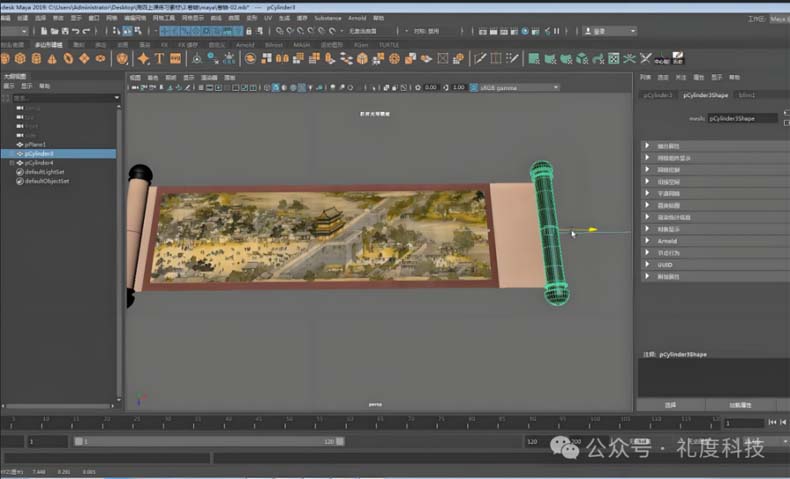Viewport: 790px width, 479px height.
Task: Open the login account dropdown
Action: click(x=610, y=31)
